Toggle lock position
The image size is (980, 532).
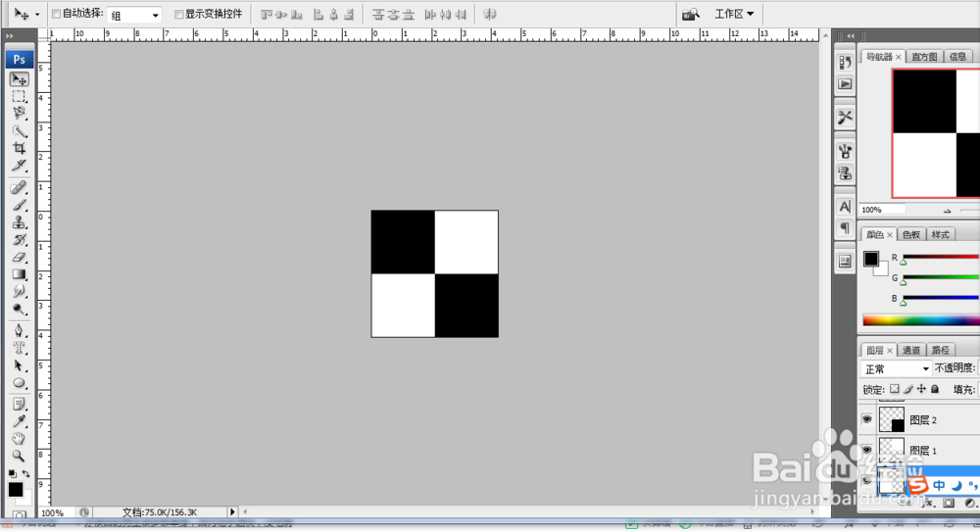pyautogui.click(x=921, y=389)
